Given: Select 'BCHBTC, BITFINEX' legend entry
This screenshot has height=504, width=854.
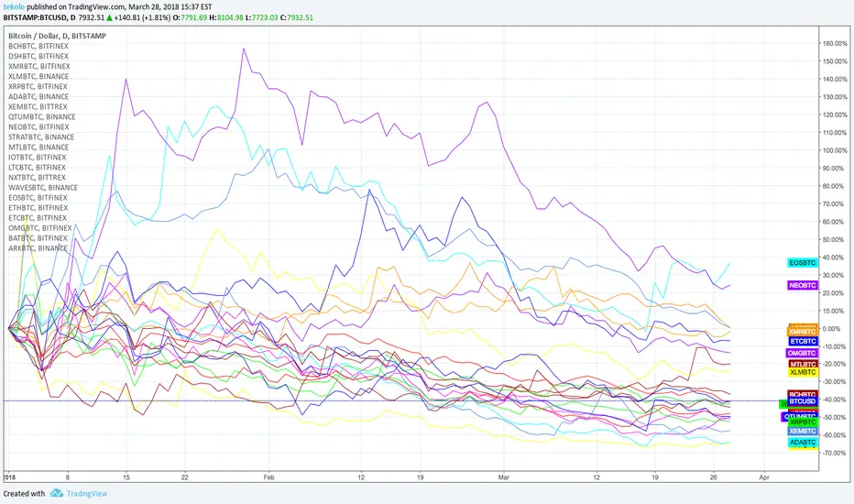Looking at the screenshot, I should [x=38, y=47].
